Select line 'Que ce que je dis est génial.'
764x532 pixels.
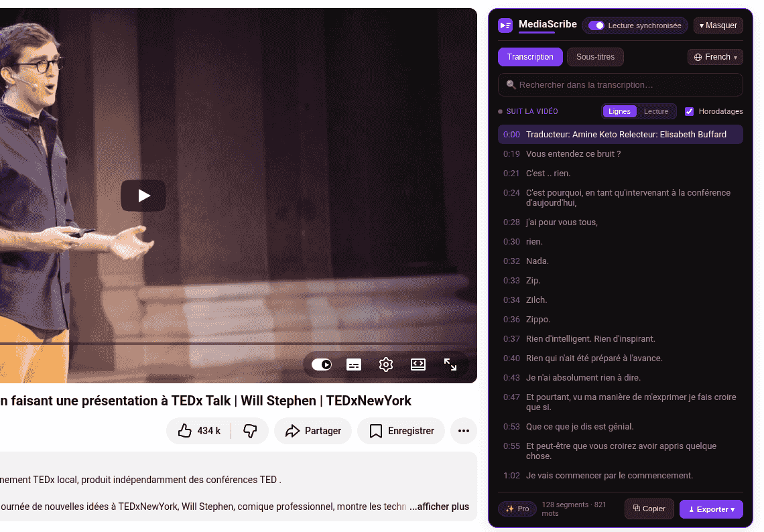621,427
